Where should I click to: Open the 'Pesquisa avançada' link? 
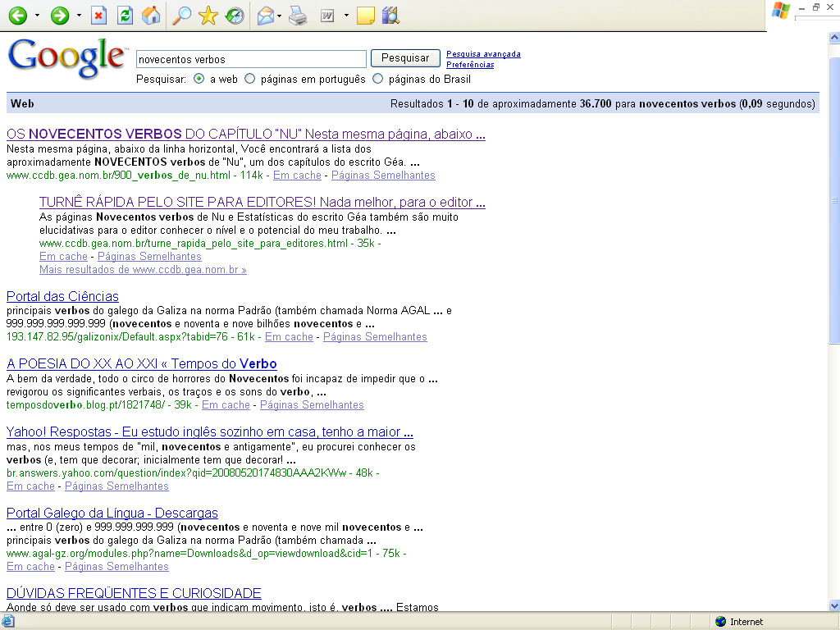coord(483,54)
